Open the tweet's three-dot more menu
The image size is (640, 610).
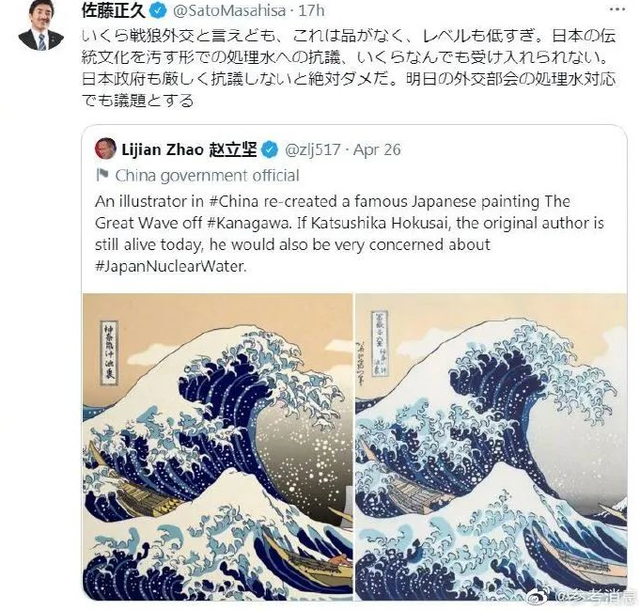point(617,10)
